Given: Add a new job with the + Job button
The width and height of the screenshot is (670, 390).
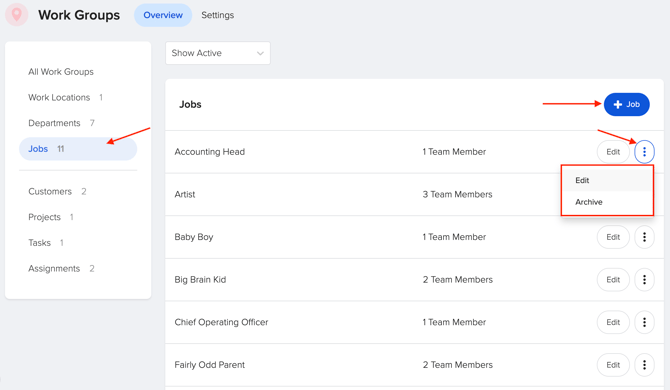Looking at the screenshot, I should click(x=626, y=105).
